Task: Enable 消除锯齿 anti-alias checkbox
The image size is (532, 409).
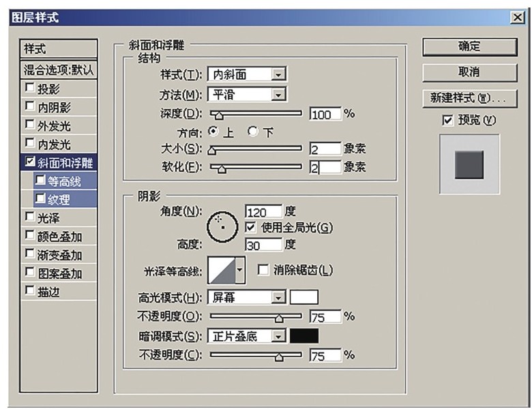Action: pyautogui.click(x=263, y=270)
